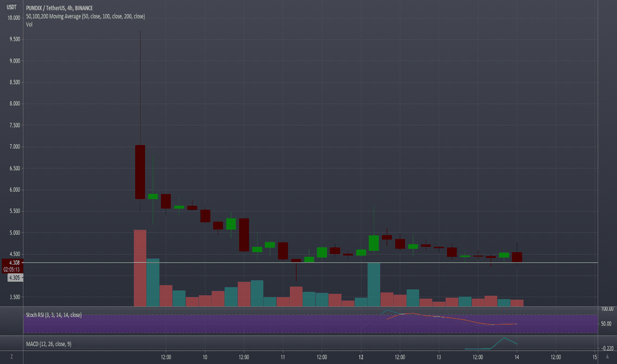Click the teal MACD line peak
Image resolution: width=617 pixels, height=364 pixels.
point(504,338)
